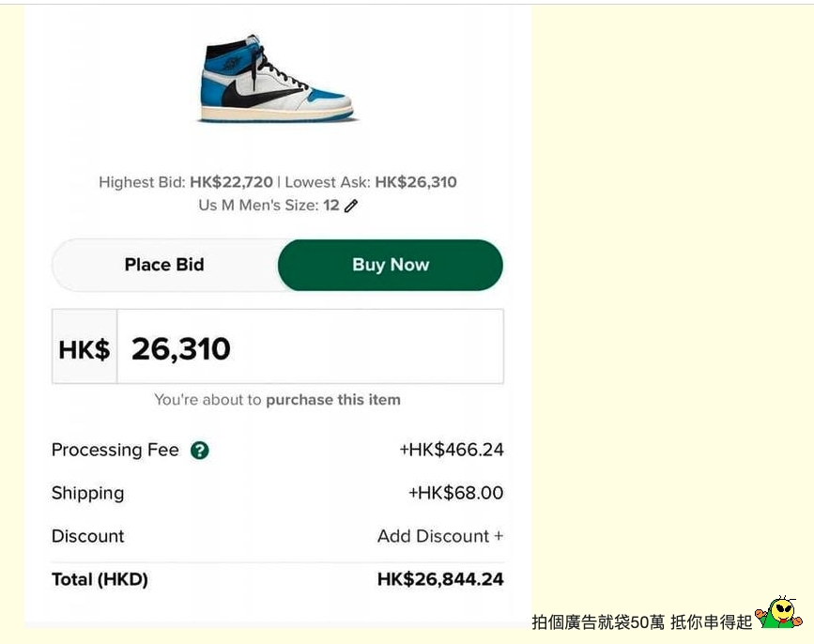This screenshot has width=814, height=644.
Task: Click the size edit pencil icon
Action: [x=351, y=205]
